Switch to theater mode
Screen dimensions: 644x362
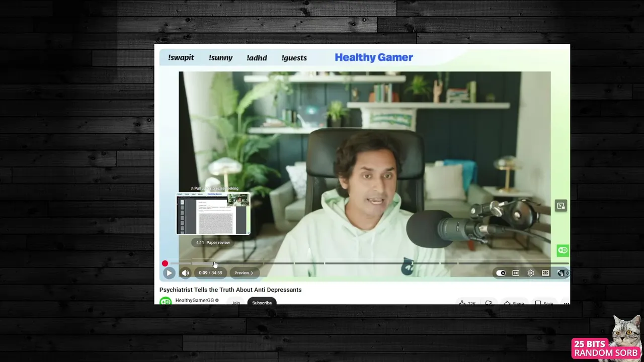(545, 273)
